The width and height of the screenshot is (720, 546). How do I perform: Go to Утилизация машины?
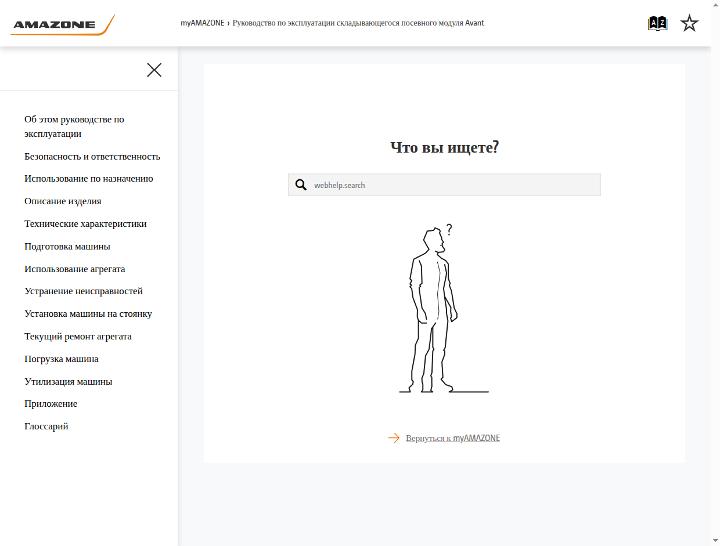pos(68,381)
